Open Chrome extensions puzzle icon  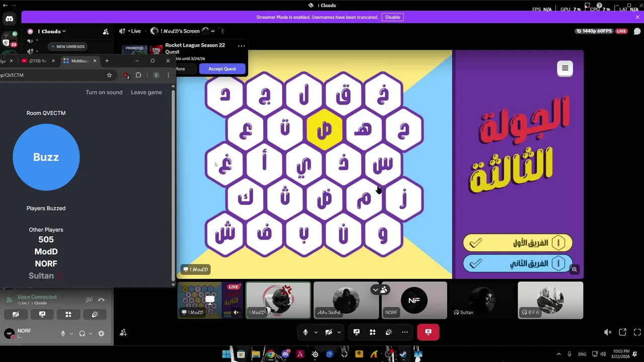click(138, 75)
